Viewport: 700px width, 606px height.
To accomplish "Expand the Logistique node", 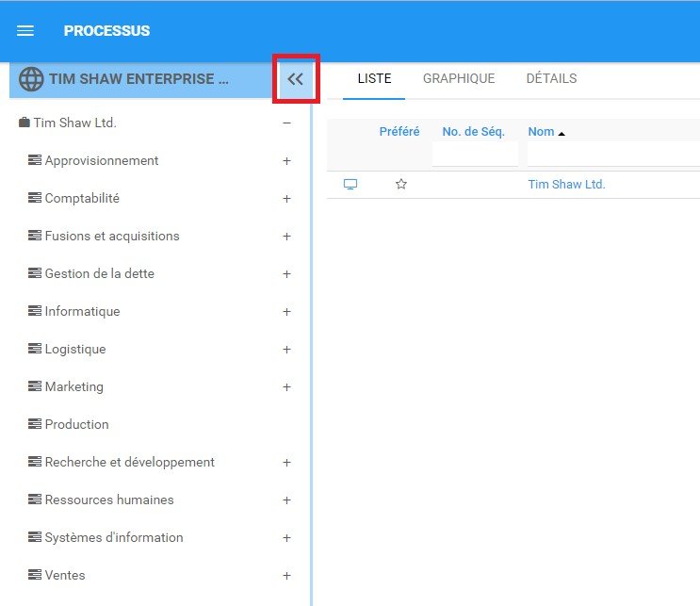I will coord(287,350).
